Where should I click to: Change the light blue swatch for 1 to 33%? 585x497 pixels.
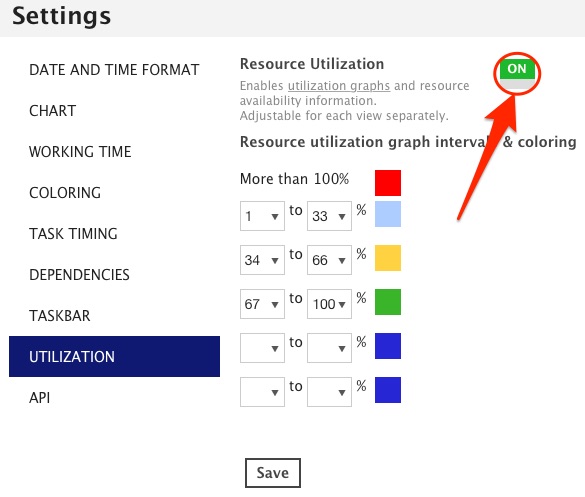[x=388, y=214]
